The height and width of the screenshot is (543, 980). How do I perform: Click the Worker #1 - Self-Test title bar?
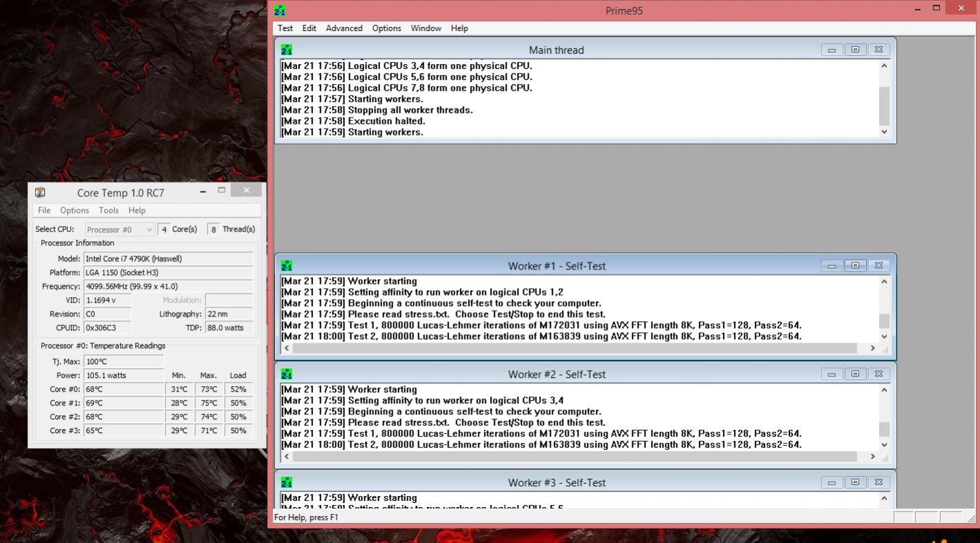[556, 266]
